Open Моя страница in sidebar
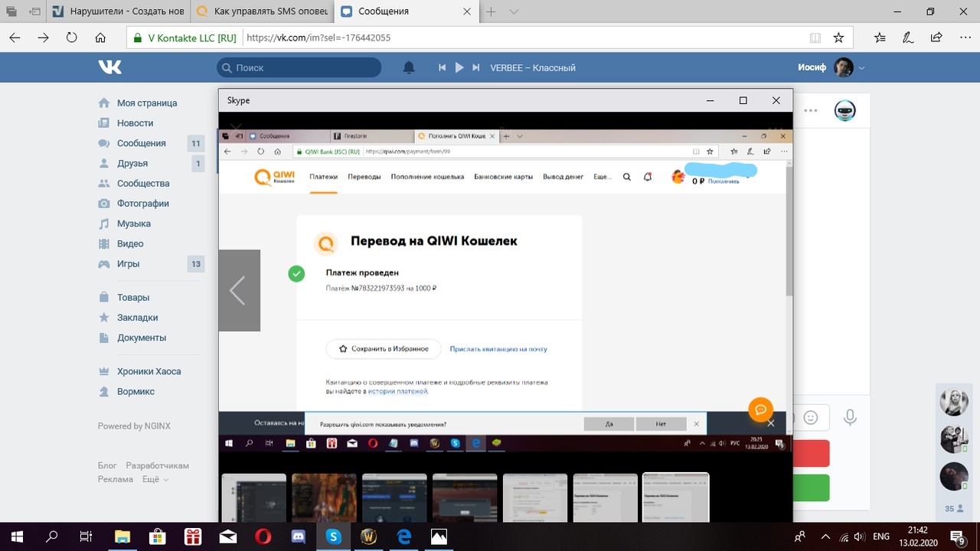980x551 pixels. click(x=146, y=103)
